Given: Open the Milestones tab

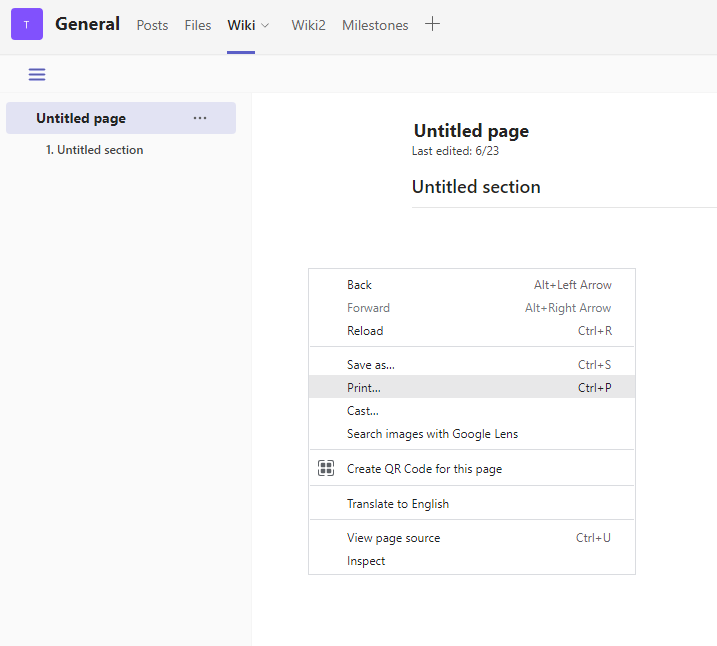Looking at the screenshot, I should [x=375, y=25].
